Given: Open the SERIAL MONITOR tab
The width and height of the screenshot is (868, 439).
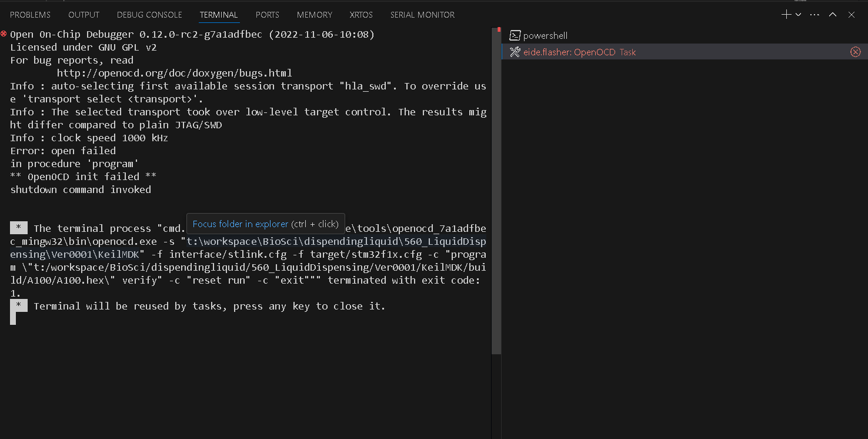Looking at the screenshot, I should click(422, 15).
